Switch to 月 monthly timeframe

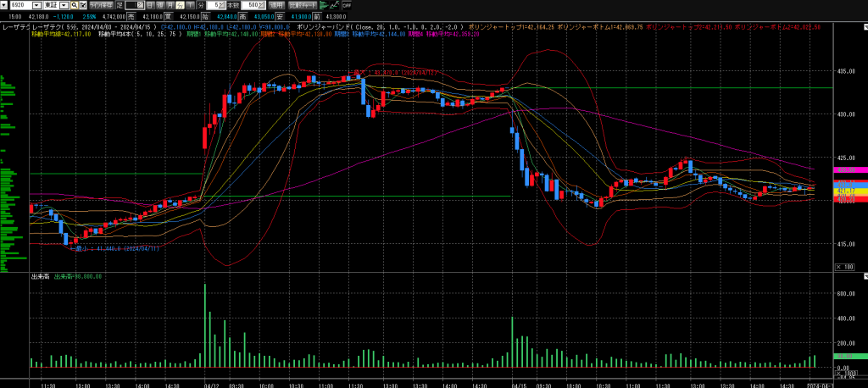[x=170, y=5]
